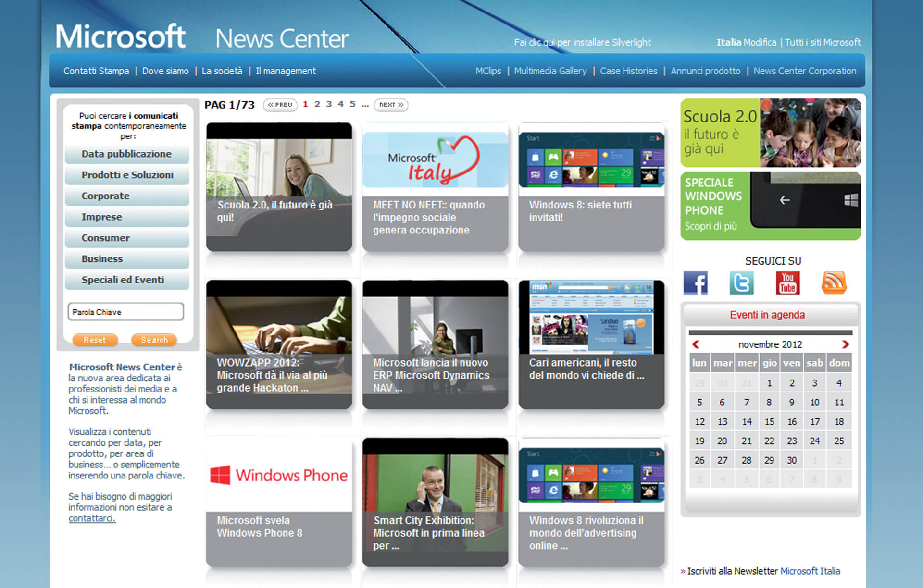
Task: Open Multimedia Gallery menu item
Action: click(550, 71)
